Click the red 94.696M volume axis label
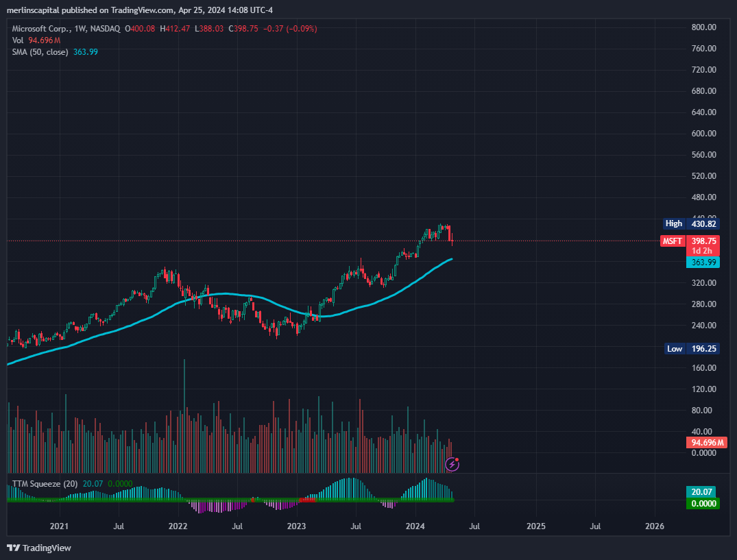This screenshot has width=737, height=560. tap(707, 443)
